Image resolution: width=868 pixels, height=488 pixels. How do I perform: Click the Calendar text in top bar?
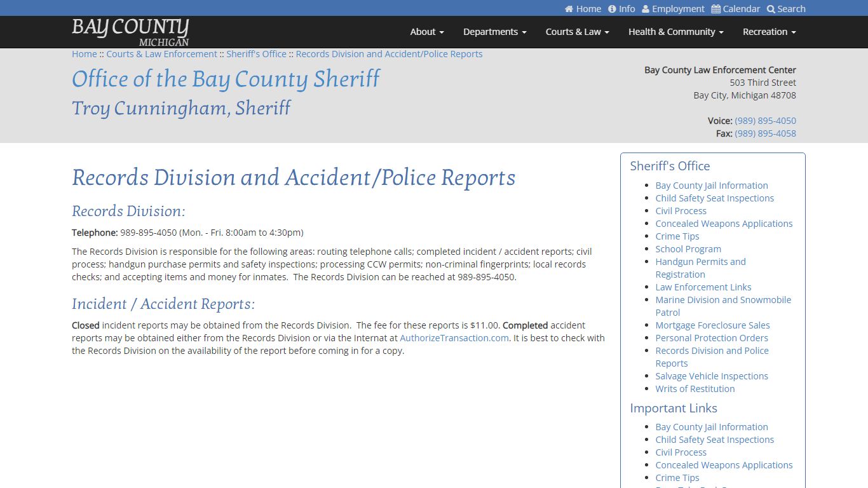(742, 9)
